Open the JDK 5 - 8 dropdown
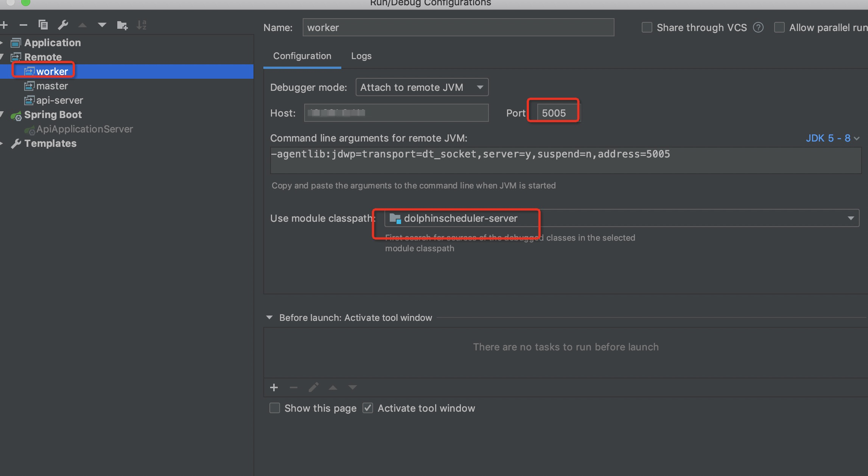 [832, 138]
